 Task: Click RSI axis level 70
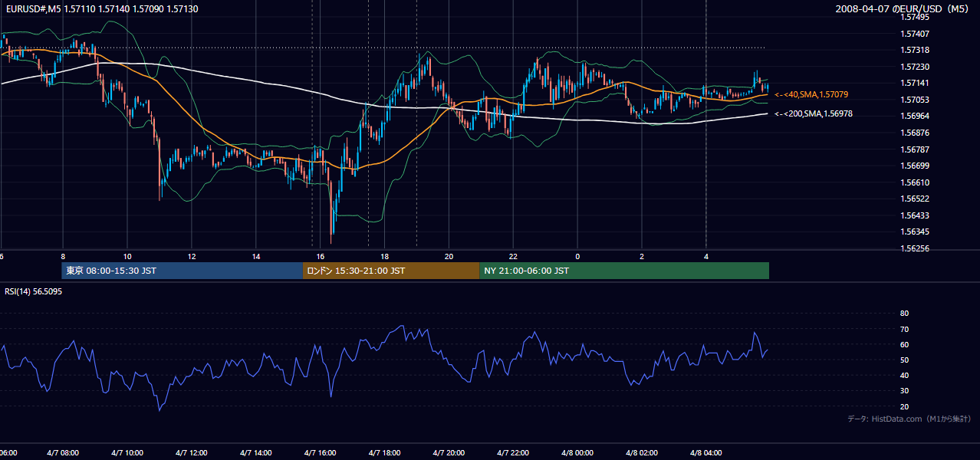click(x=904, y=329)
